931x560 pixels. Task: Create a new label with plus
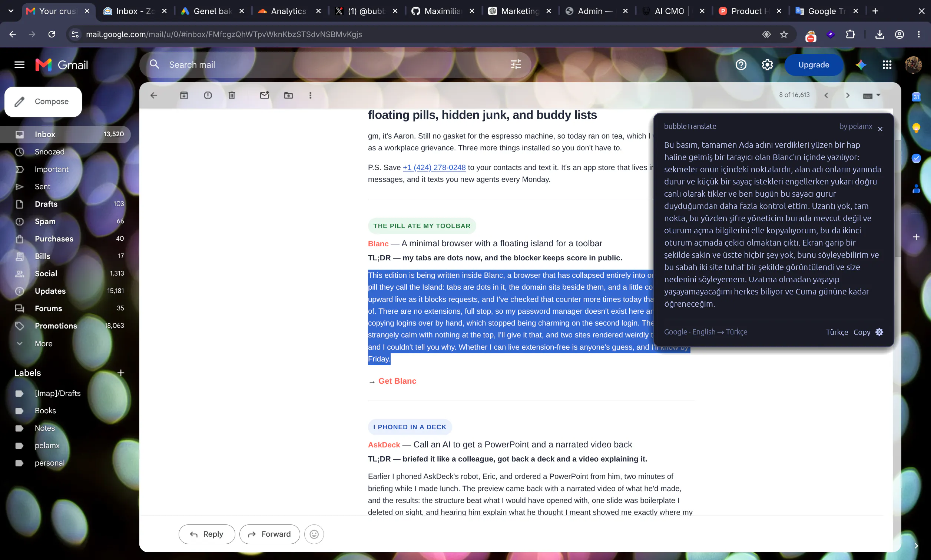[x=121, y=373]
